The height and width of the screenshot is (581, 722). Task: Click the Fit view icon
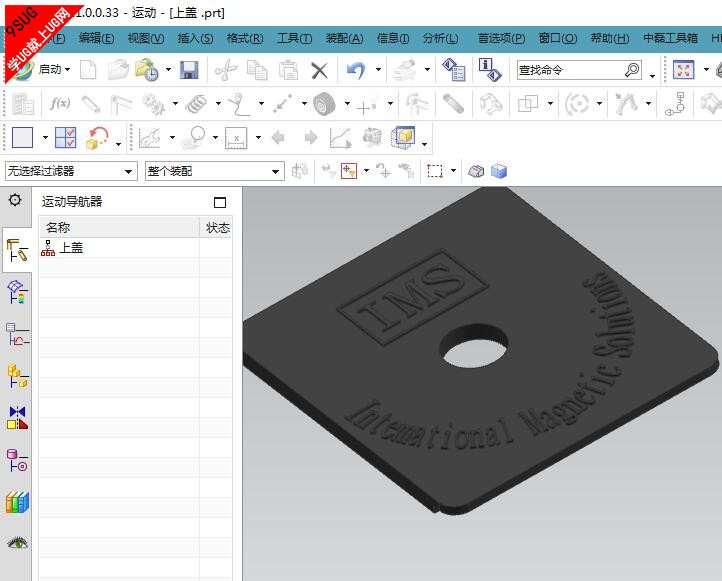(x=683, y=70)
